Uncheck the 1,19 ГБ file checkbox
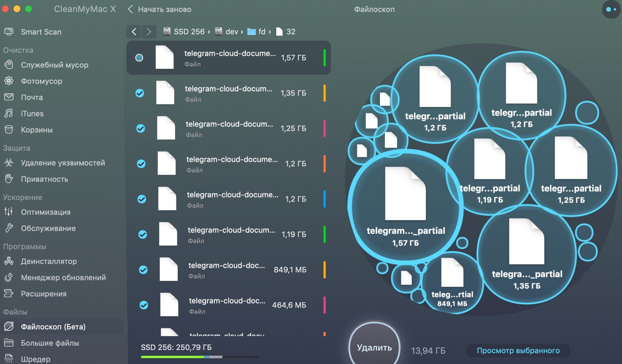The image size is (622, 364). pos(142,234)
